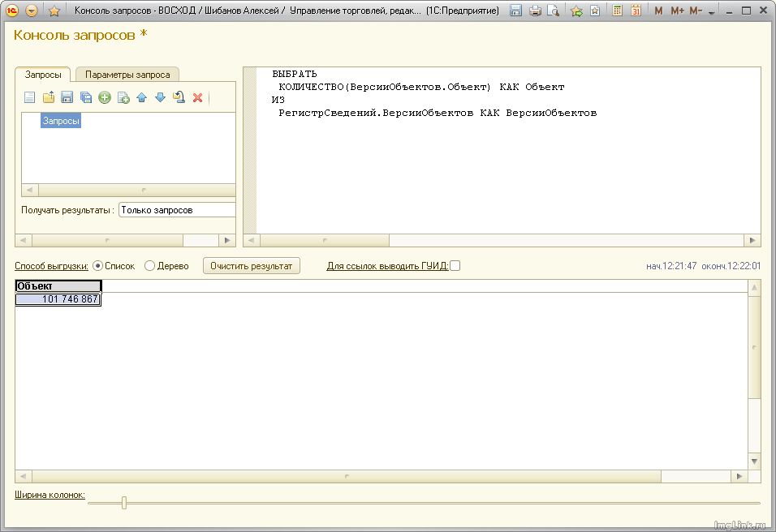The height and width of the screenshot is (532, 776).
Task: Save via title bar floppy icon
Action: (515, 11)
